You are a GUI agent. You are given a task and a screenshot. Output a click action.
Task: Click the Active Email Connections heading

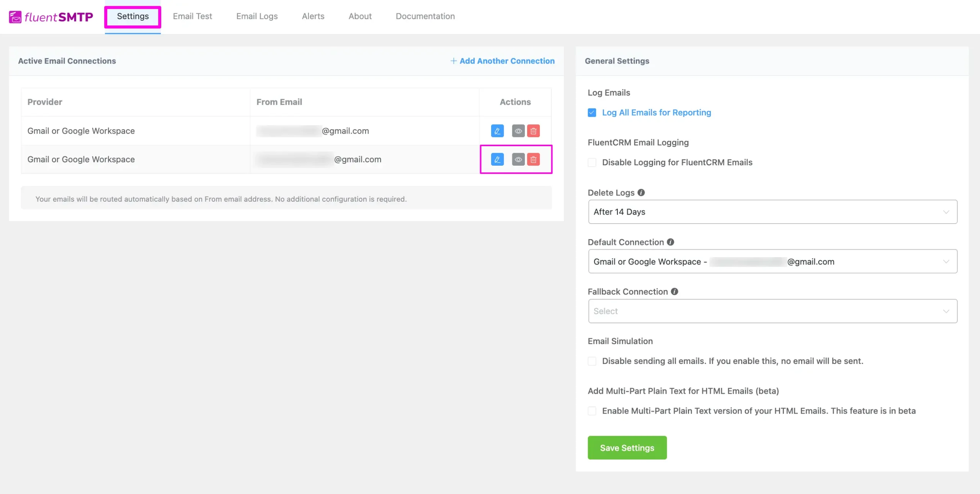67,61
